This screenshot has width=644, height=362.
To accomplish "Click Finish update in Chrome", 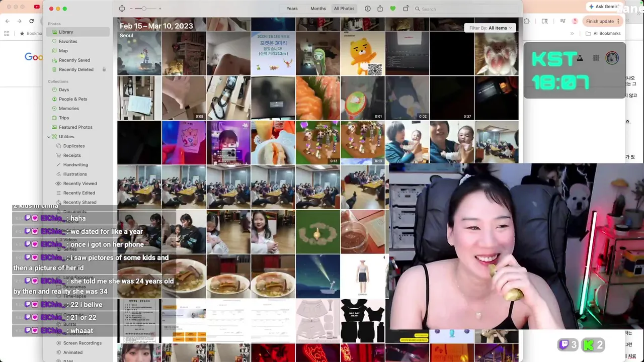I will (604, 21).
